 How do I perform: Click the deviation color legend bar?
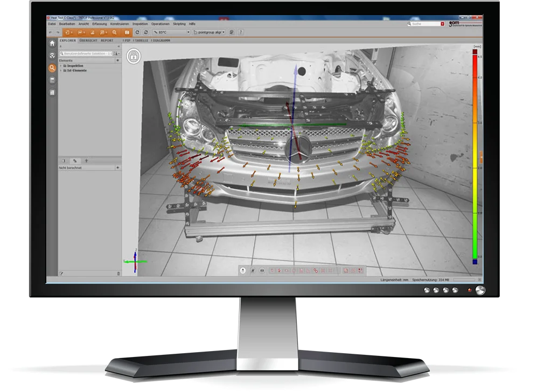pos(475,156)
